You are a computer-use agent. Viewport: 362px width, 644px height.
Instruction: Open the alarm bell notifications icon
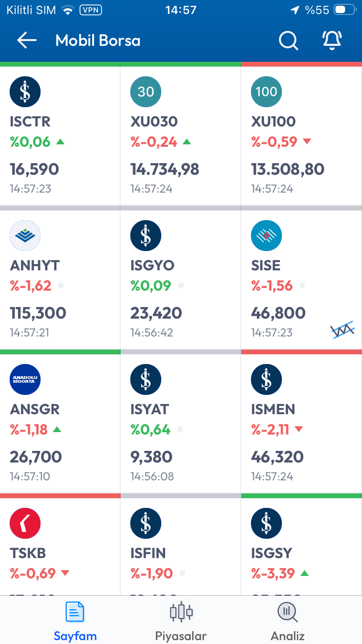point(332,41)
